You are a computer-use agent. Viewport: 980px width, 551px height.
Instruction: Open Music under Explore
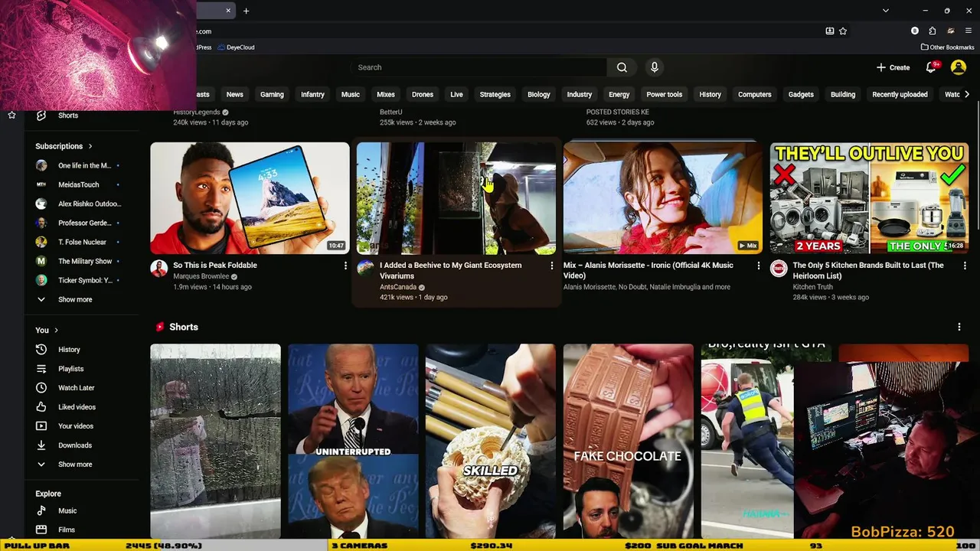click(x=67, y=510)
